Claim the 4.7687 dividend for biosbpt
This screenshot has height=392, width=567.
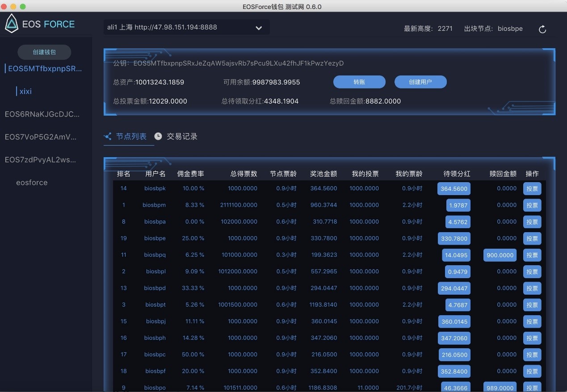tap(458, 305)
